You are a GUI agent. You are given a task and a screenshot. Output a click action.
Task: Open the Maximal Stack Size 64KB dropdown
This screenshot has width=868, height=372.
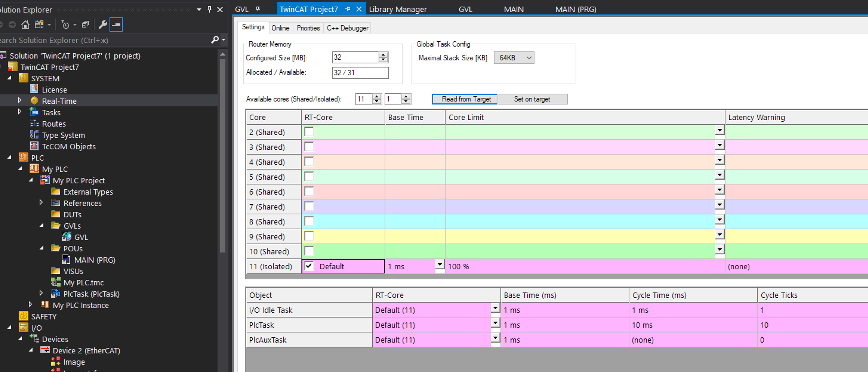(x=514, y=58)
